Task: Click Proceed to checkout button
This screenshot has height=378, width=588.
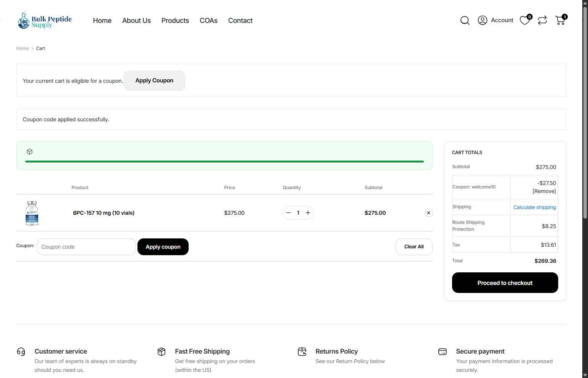Action: click(505, 283)
